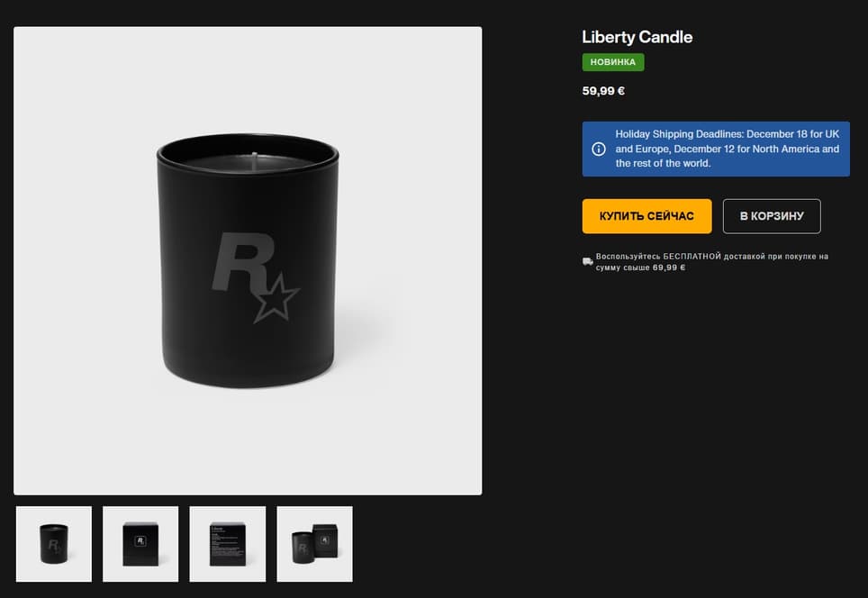Click the star of the Rockstar logo

coord(276,298)
